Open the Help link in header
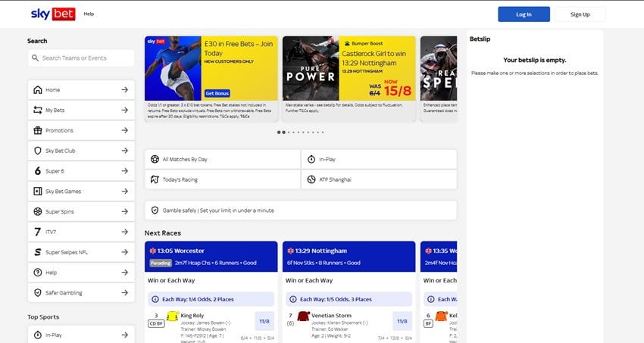Image resolution: width=644 pixels, height=343 pixels. point(89,14)
